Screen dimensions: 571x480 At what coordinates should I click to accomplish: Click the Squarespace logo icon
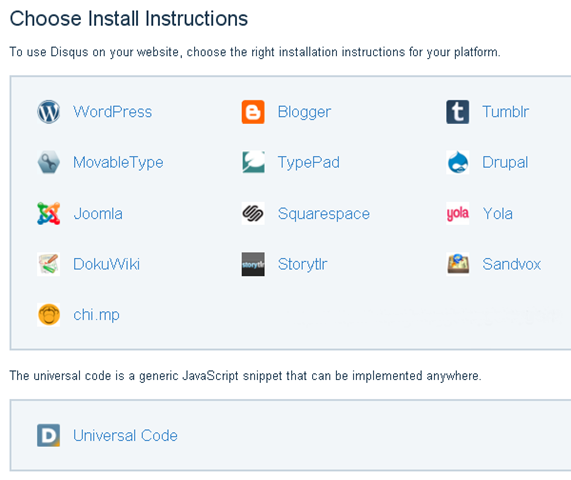click(253, 213)
